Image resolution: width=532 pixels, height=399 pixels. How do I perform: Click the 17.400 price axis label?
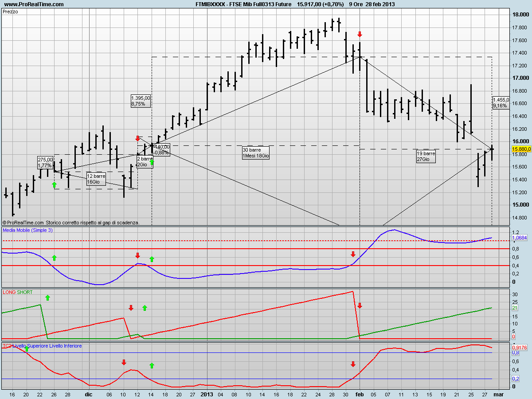pyautogui.click(x=520, y=53)
